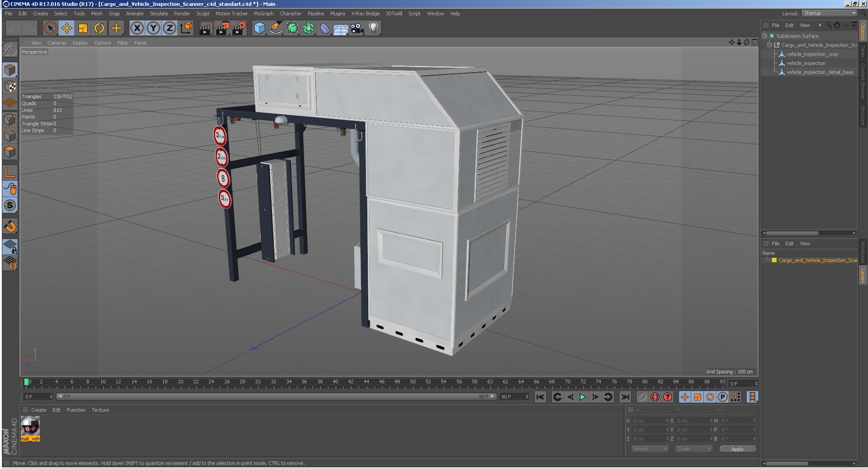Enable Polygons mode
The height and width of the screenshot is (469, 868).
pos(10,152)
